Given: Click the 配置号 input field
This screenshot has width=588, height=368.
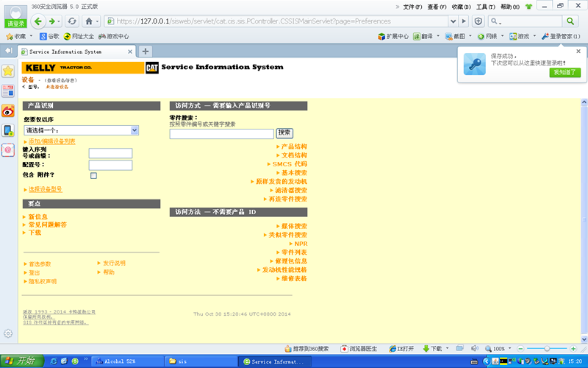Looking at the screenshot, I should [111, 165].
